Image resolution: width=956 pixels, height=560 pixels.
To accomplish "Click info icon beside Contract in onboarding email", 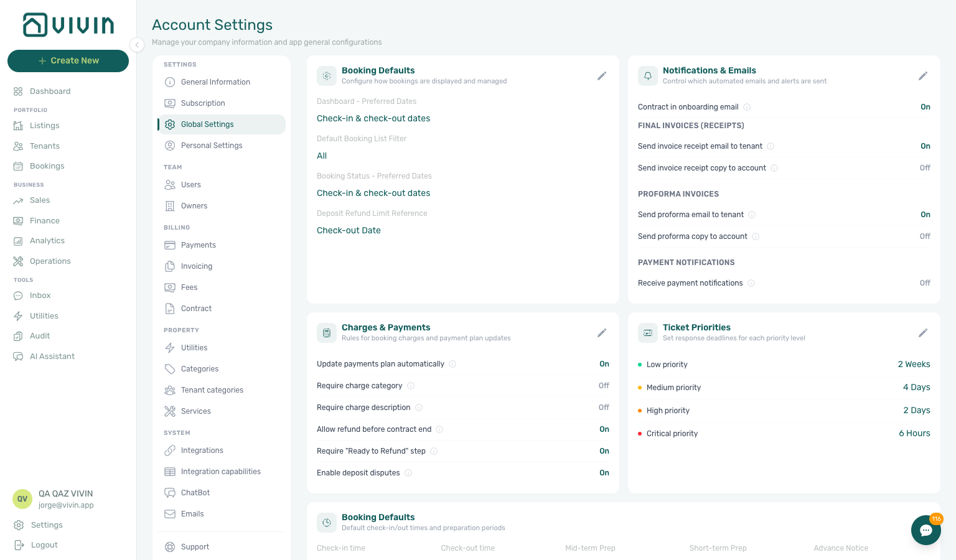I will [747, 107].
